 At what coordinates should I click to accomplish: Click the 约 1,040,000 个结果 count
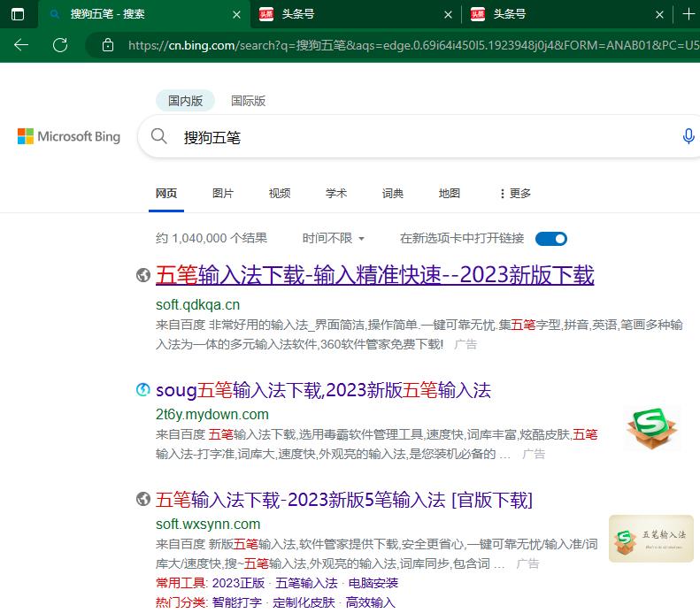tap(212, 238)
